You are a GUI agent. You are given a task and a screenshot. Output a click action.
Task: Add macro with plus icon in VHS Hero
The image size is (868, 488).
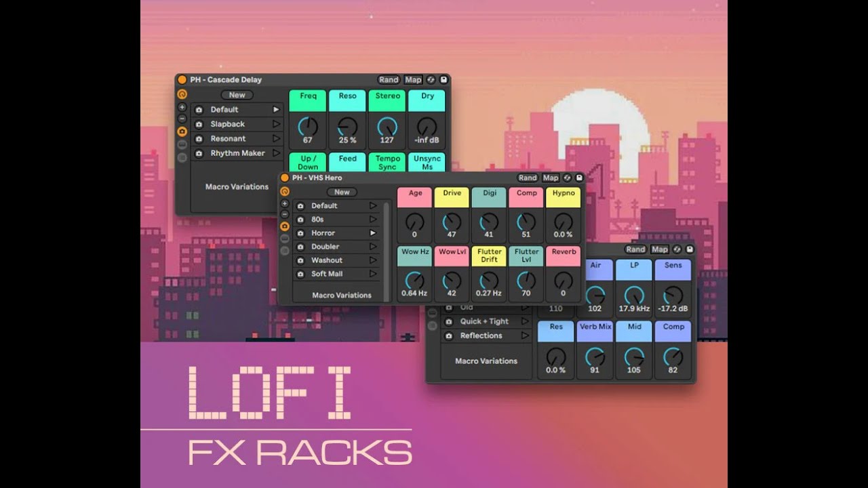pos(285,203)
